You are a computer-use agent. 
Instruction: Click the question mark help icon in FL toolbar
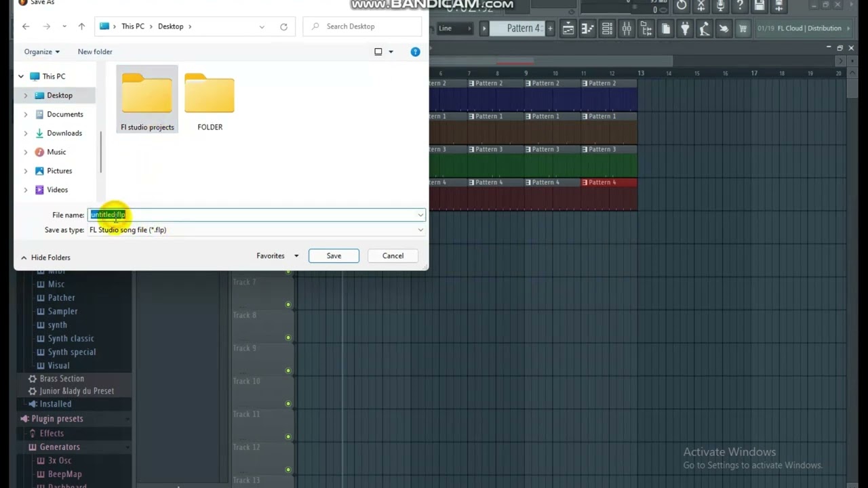pos(740,6)
